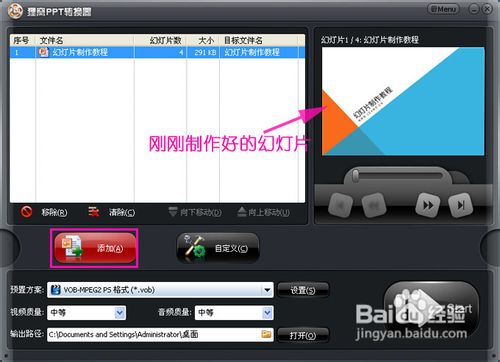Image resolution: width=500 pixels, height=362 pixels.
Task: Click the app logo in title bar
Action: click(x=15, y=11)
